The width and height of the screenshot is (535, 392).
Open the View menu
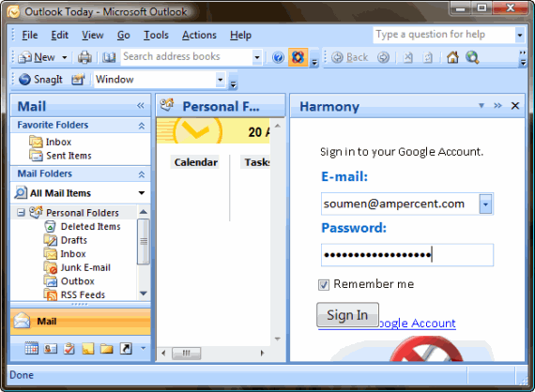[x=93, y=35]
